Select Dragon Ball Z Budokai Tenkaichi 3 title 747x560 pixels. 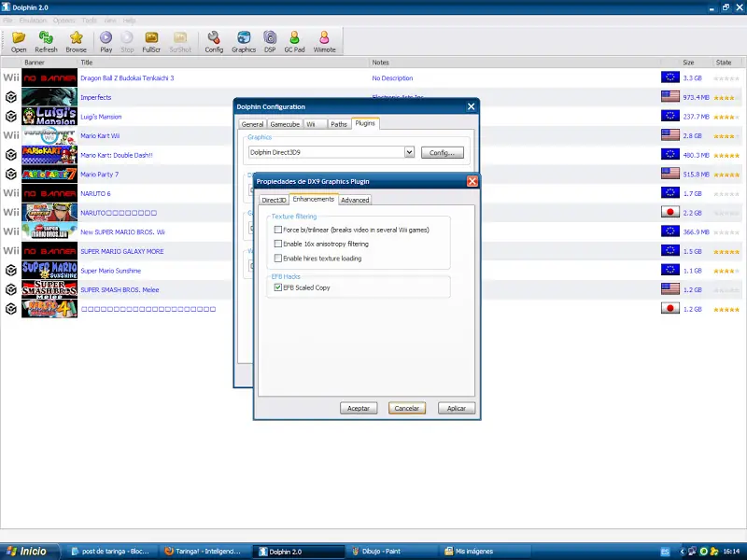[x=127, y=78]
